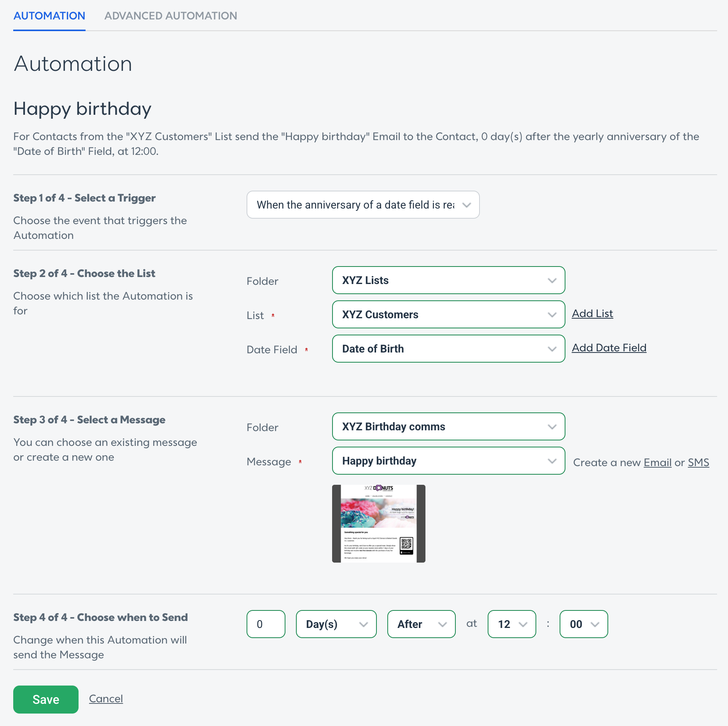Create a new SMS message link
This screenshot has height=726, width=728.
[698, 462]
